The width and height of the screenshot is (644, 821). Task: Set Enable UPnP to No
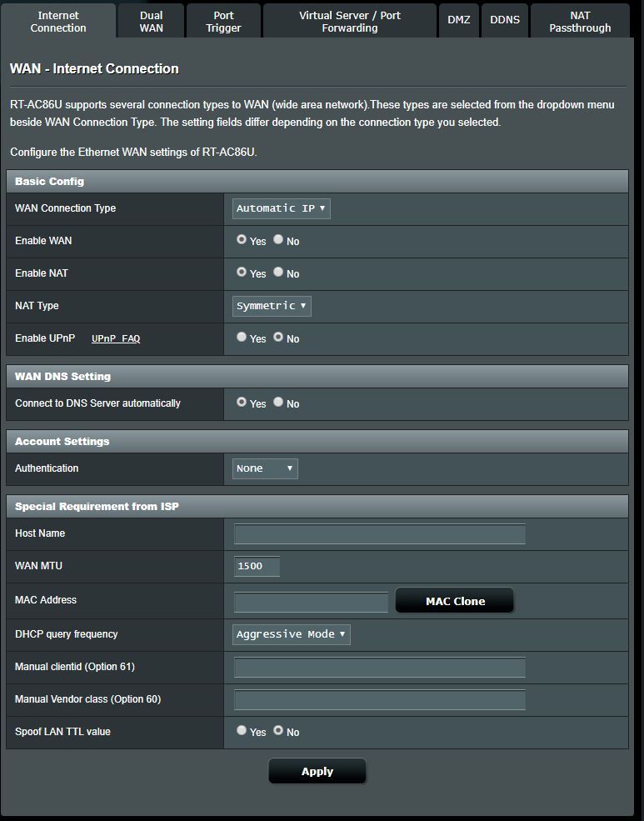point(278,337)
